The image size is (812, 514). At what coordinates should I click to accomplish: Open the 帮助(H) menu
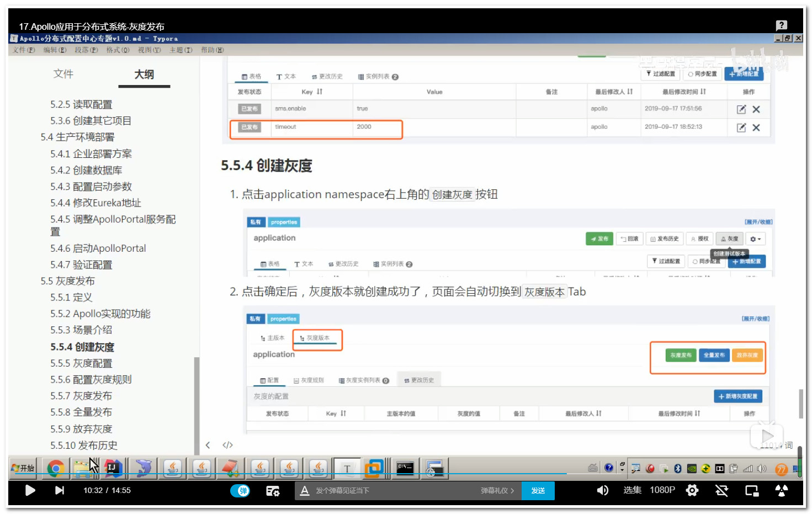pos(212,50)
